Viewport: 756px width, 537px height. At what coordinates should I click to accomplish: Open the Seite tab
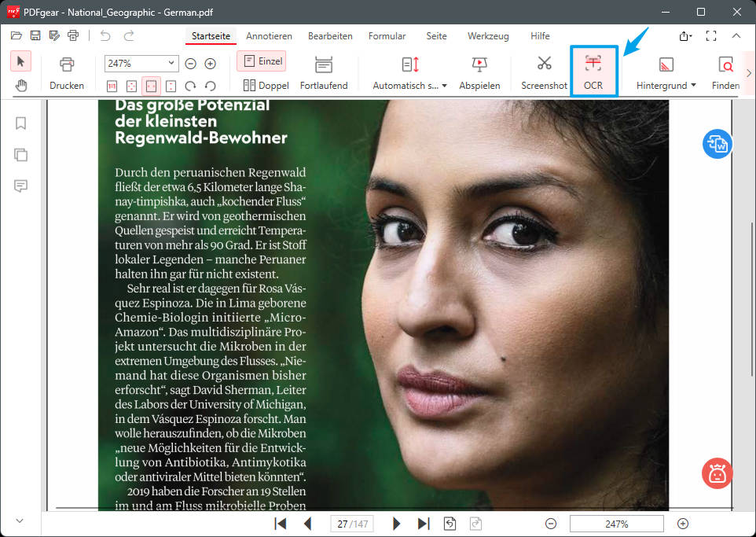click(436, 36)
